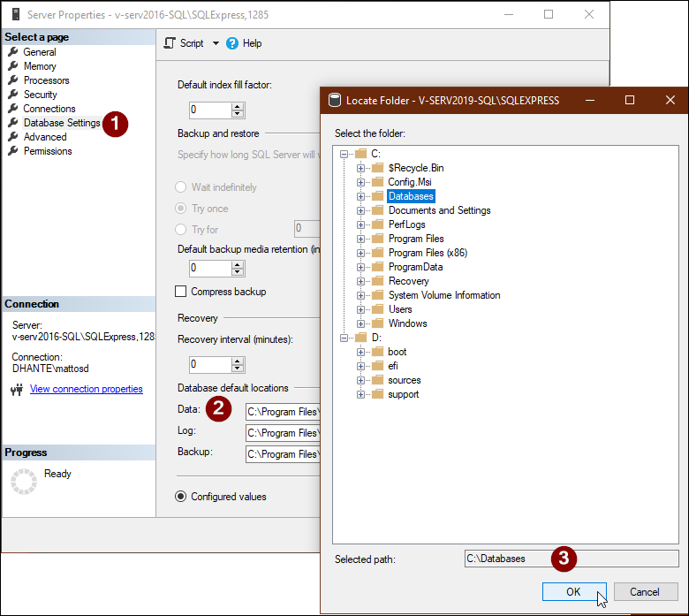Viewport: 689px width, 616px height.
Task: Click the Help question mark icon
Action: [232, 43]
